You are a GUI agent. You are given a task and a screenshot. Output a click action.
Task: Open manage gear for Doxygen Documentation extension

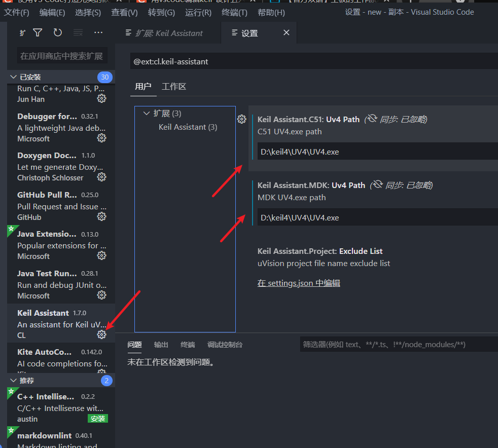coord(101,177)
